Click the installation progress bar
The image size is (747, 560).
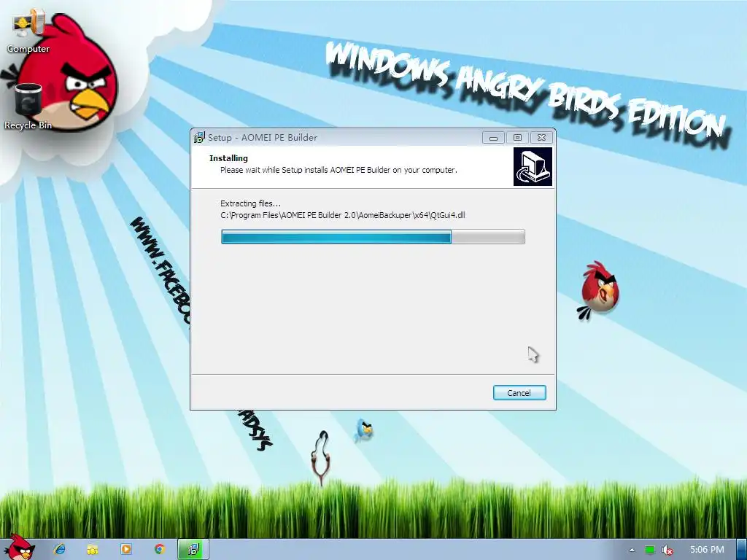tap(373, 237)
